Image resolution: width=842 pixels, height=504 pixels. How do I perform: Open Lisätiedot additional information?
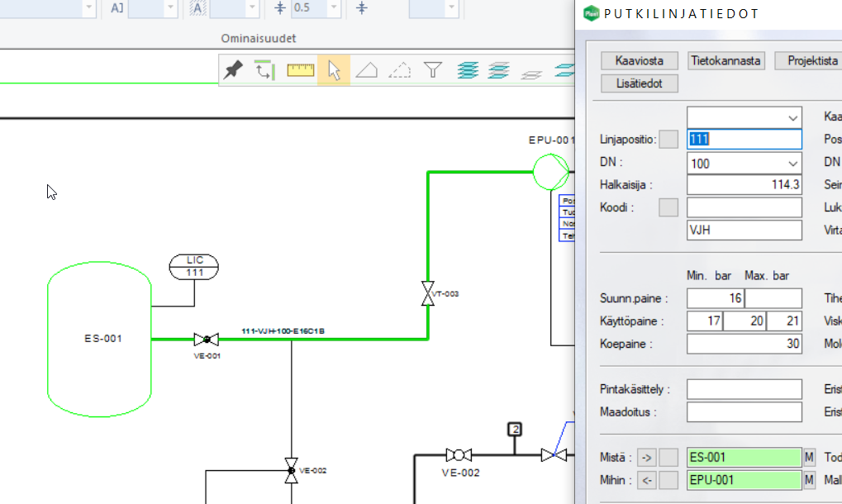pos(640,83)
